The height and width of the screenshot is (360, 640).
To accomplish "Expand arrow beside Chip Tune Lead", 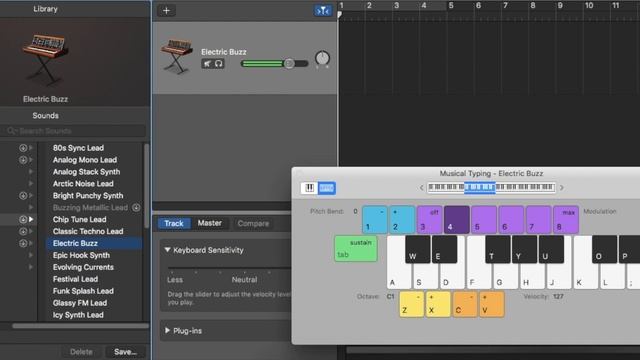I will tap(31, 220).
